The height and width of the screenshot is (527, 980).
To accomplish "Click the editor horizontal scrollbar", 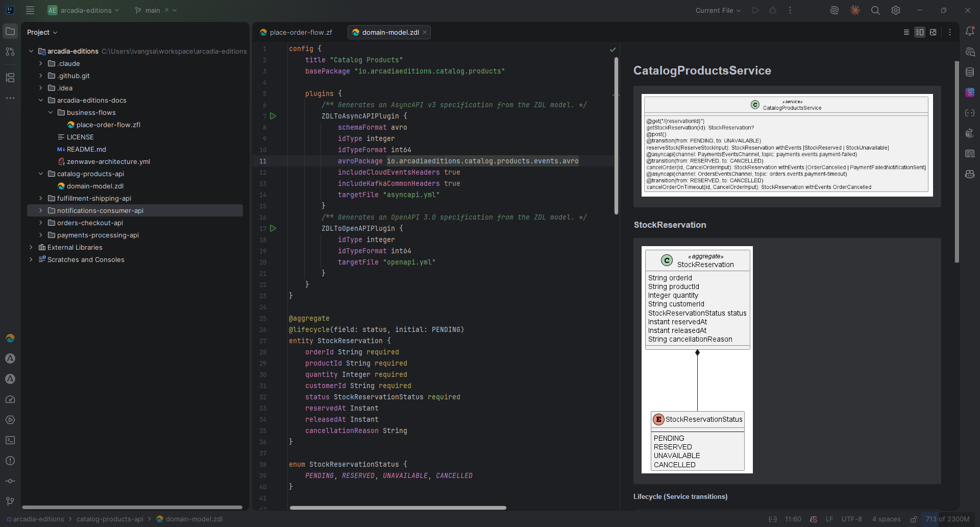I will coord(398,508).
